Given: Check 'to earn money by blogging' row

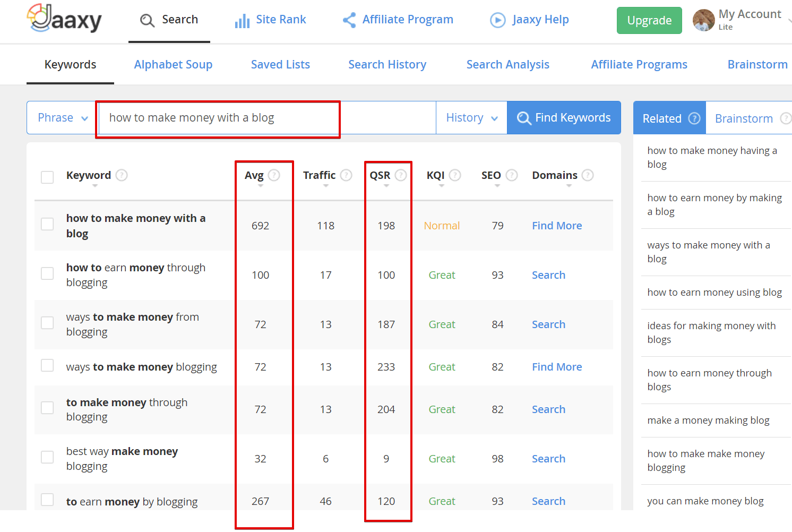Looking at the screenshot, I should (x=47, y=500).
